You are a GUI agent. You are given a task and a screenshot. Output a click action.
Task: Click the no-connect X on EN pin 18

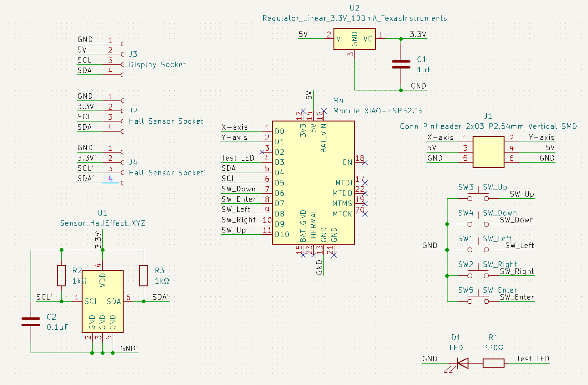tap(365, 162)
